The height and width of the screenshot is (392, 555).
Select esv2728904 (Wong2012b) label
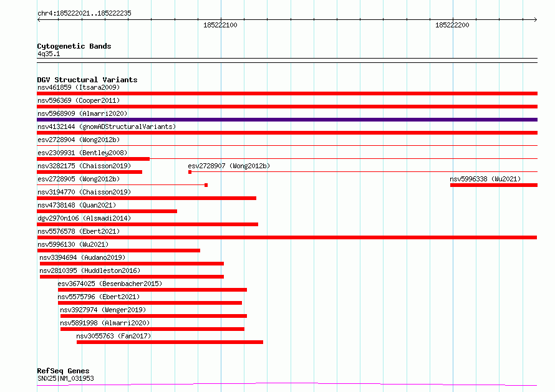point(79,140)
